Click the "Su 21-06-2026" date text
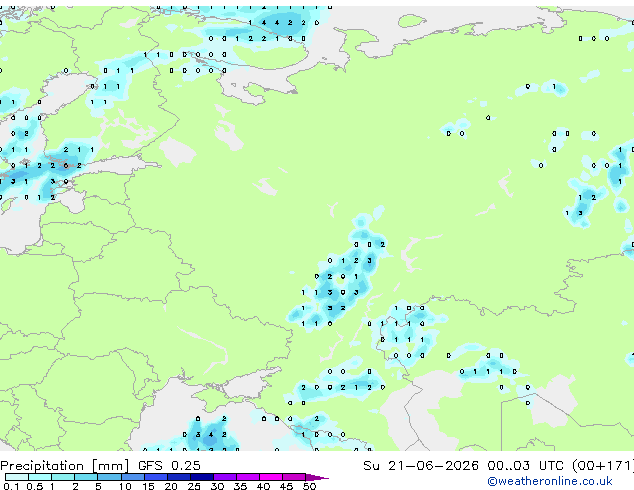 [x=421, y=465]
